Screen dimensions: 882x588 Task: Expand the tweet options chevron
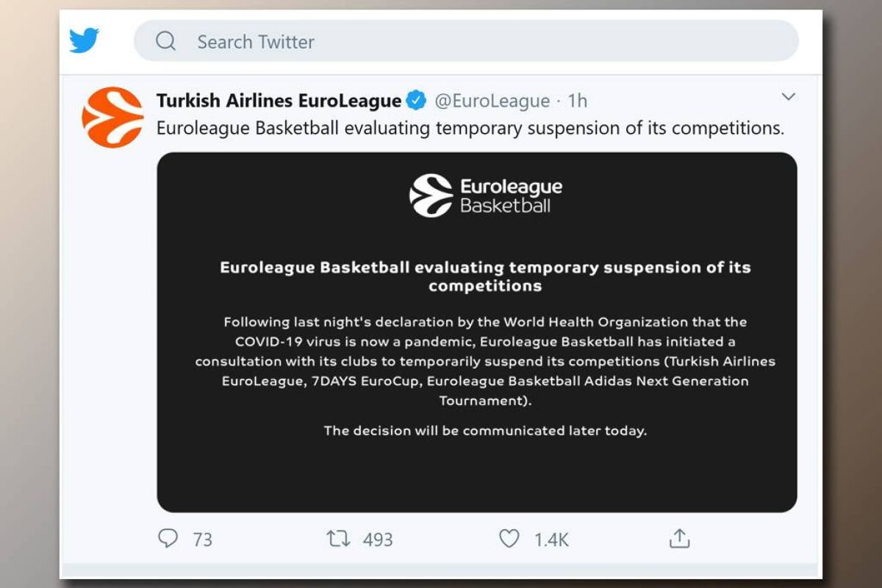(x=788, y=97)
